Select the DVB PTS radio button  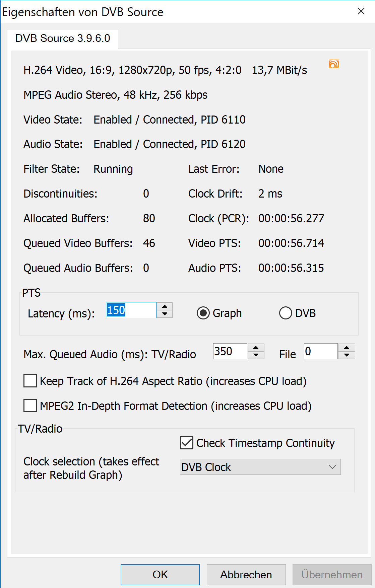286,313
